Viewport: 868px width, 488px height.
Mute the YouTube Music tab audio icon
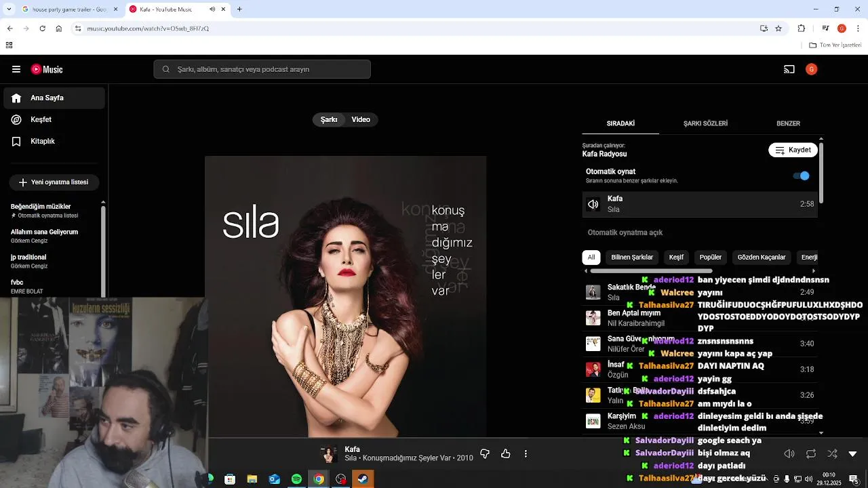coord(212,9)
